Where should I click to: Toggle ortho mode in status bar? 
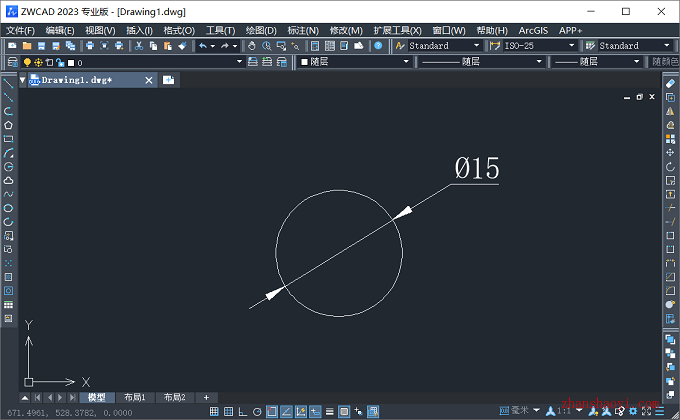click(x=243, y=411)
